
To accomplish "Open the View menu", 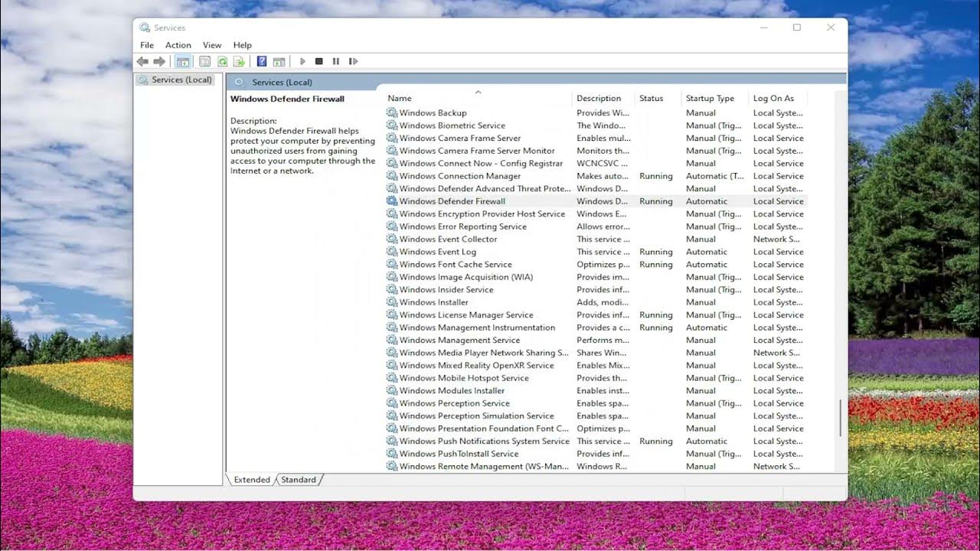I will tap(212, 45).
